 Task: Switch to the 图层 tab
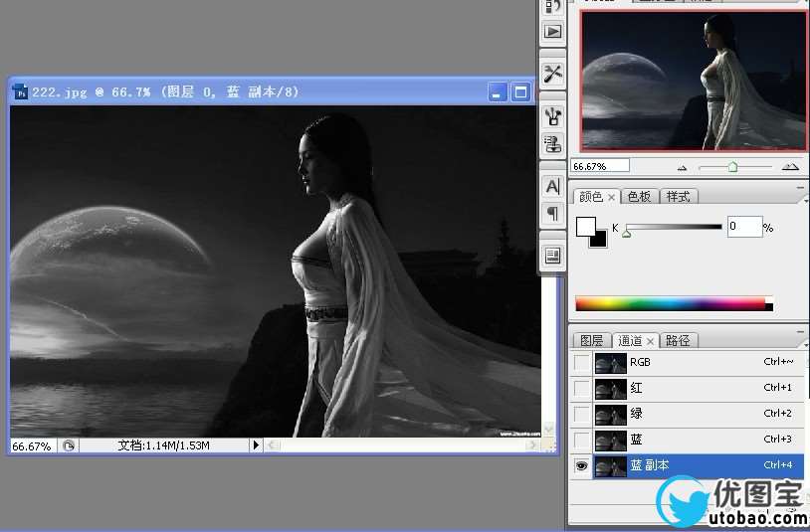click(x=591, y=340)
